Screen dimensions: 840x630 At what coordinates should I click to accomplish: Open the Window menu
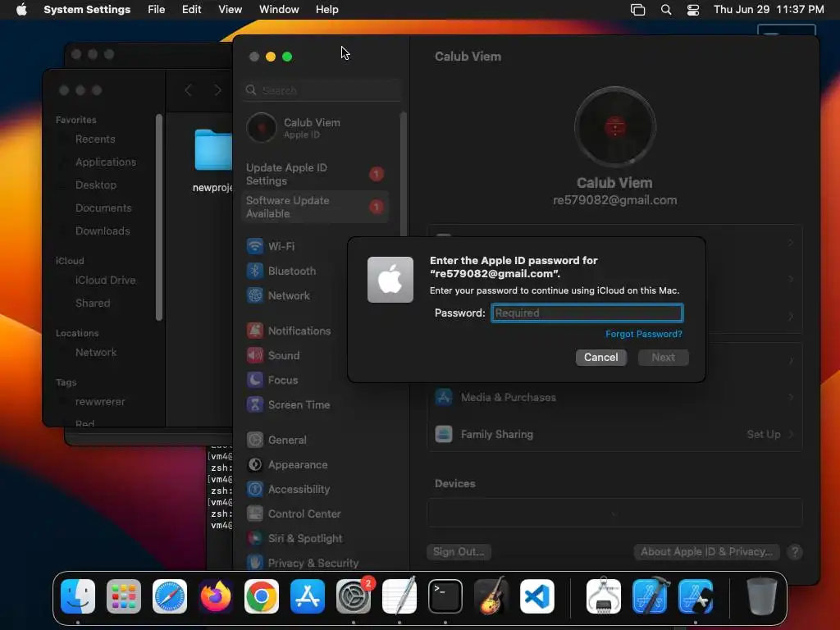279,10
